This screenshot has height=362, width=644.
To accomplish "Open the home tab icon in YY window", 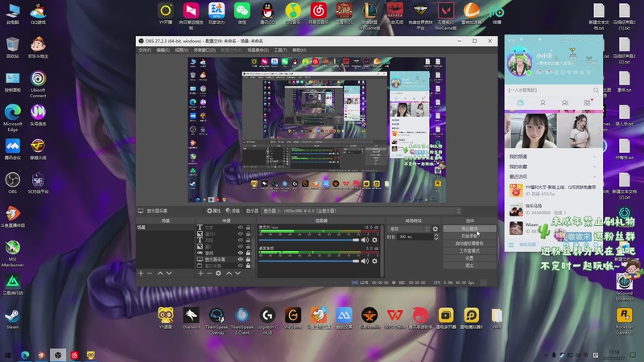I will tap(520, 103).
